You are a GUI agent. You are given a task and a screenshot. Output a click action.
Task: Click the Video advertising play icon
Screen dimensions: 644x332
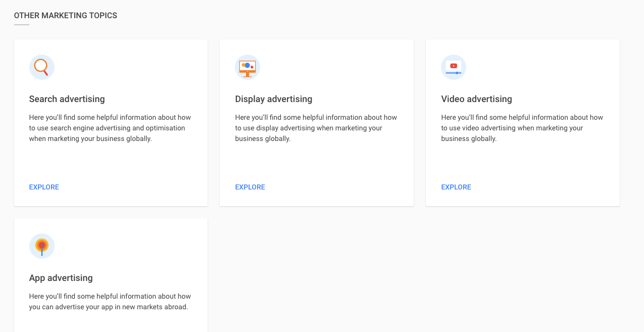pos(454,67)
